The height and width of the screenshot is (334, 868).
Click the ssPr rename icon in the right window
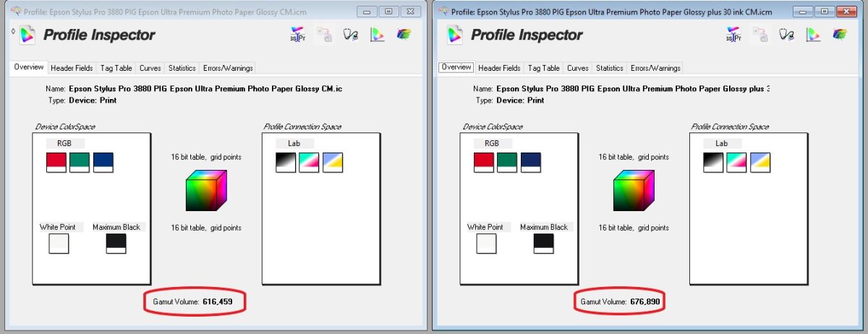click(x=733, y=34)
